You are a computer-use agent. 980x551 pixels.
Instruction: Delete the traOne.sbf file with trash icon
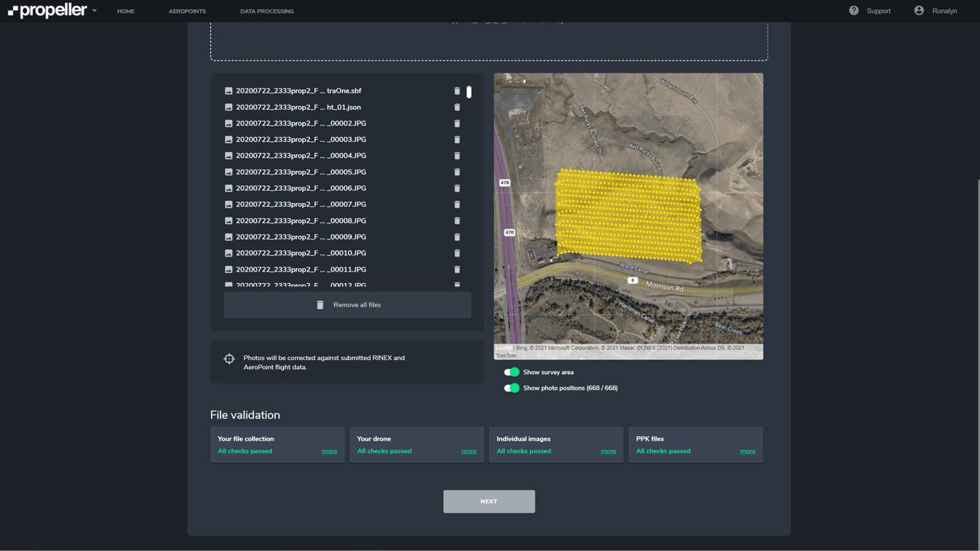[x=457, y=91]
